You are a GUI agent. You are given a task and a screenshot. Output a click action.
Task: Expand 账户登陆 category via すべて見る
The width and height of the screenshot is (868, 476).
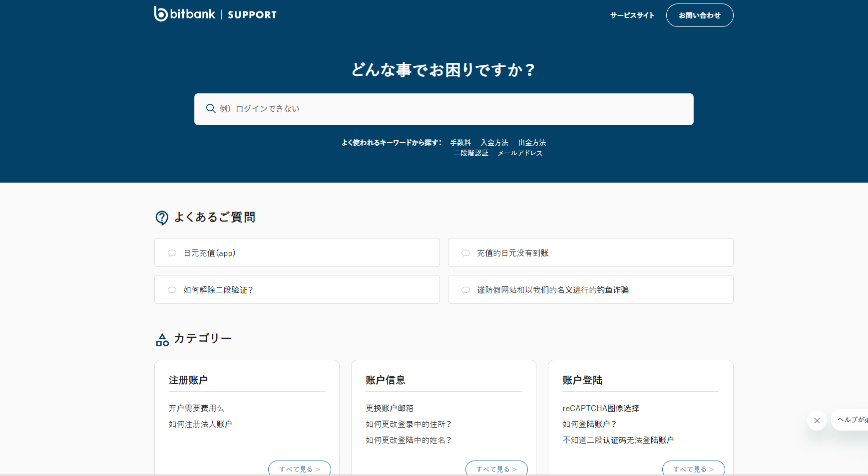[x=693, y=469]
